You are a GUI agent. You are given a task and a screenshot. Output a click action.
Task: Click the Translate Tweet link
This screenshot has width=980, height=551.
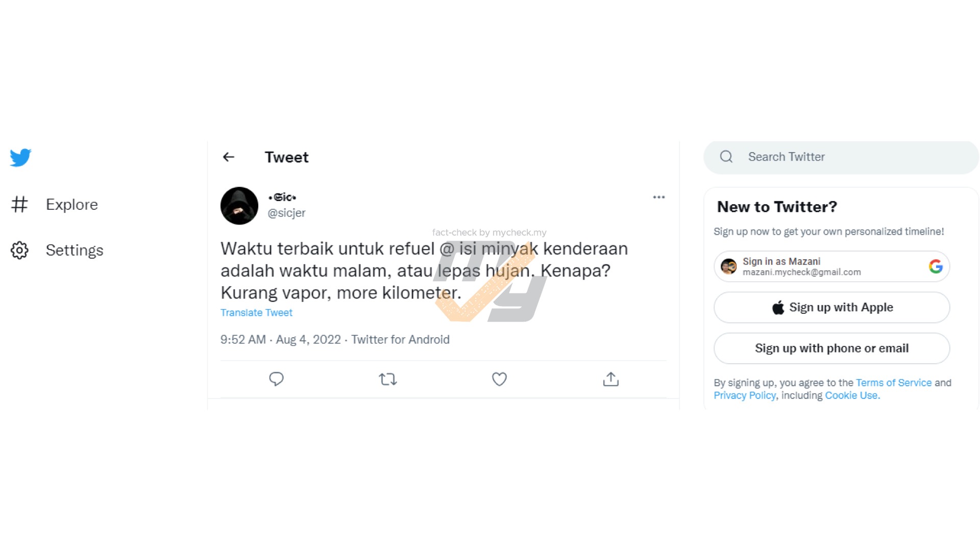256,313
